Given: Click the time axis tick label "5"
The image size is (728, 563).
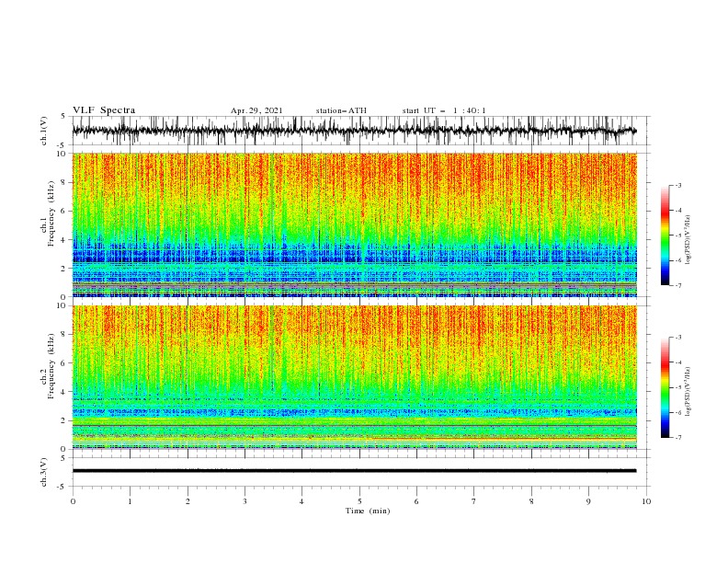Looking at the screenshot, I should (359, 501).
